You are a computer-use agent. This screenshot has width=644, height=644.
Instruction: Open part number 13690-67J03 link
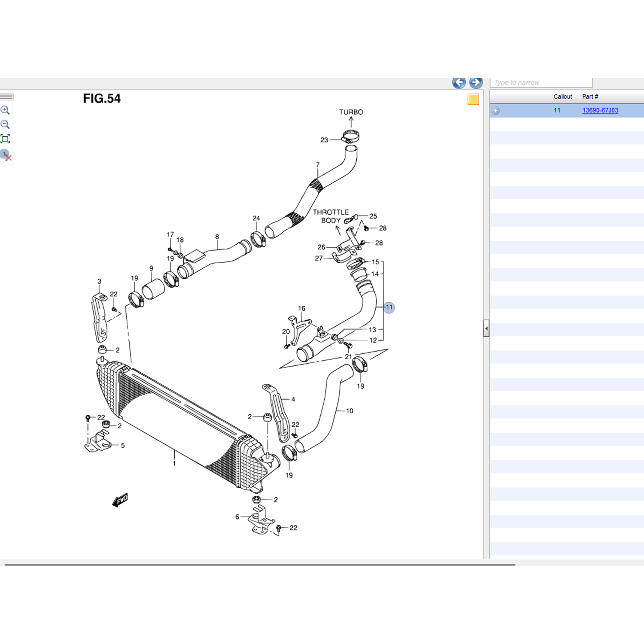pyautogui.click(x=600, y=110)
